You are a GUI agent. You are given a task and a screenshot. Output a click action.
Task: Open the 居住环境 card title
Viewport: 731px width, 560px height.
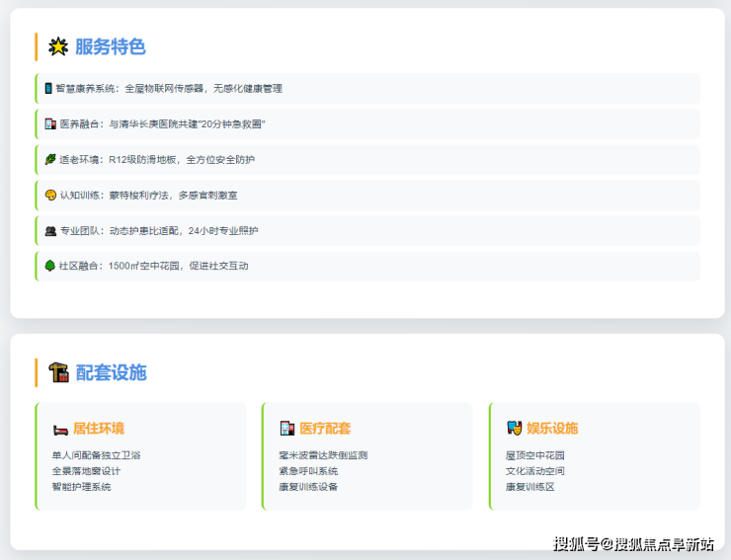[x=99, y=429]
